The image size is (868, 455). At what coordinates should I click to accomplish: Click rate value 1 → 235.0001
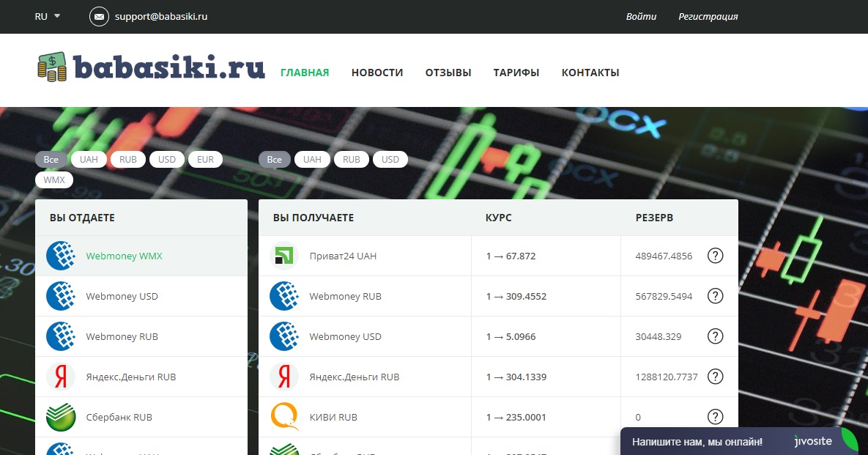(516, 418)
